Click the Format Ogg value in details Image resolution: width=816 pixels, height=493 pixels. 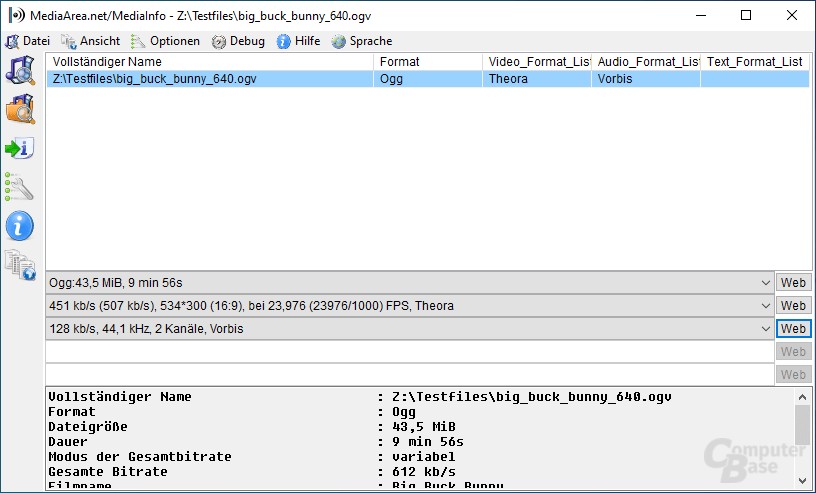coord(404,412)
